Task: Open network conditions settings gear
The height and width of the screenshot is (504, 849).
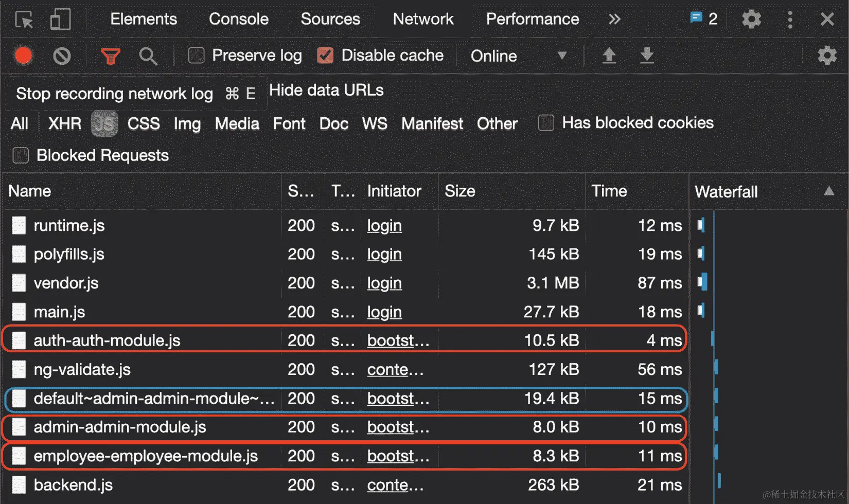Action: [827, 56]
